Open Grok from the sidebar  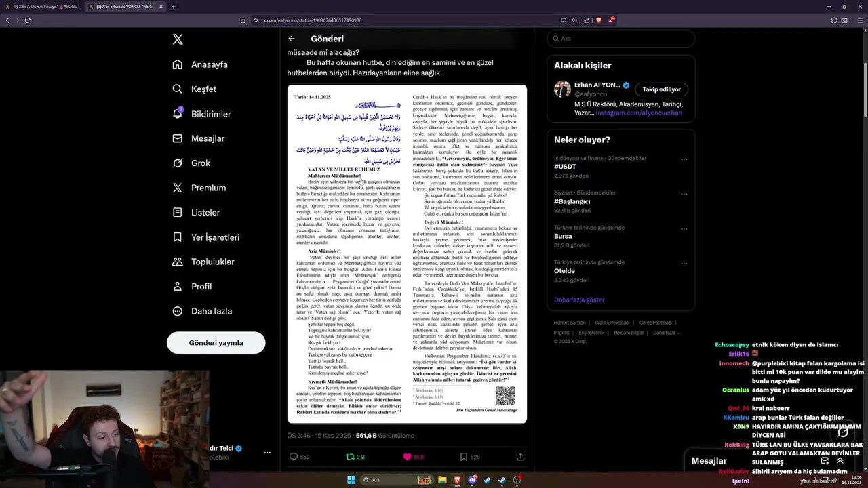coord(191,163)
